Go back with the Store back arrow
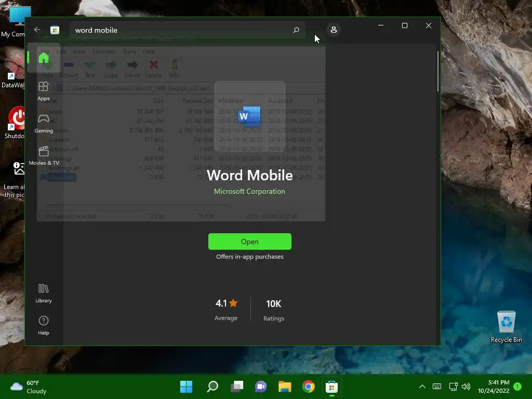The height and width of the screenshot is (399, 532). pyautogui.click(x=37, y=30)
